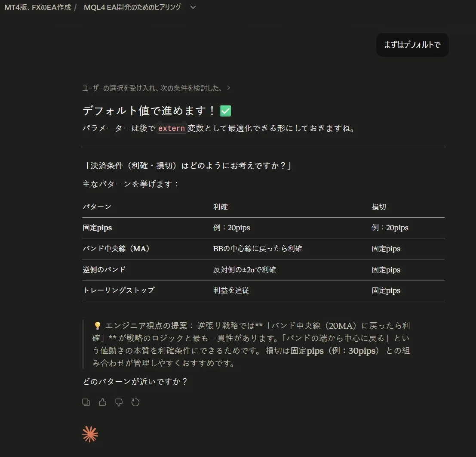Click the orange Claude starburst logo
The height and width of the screenshot is (457, 476).
click(90, 434)
